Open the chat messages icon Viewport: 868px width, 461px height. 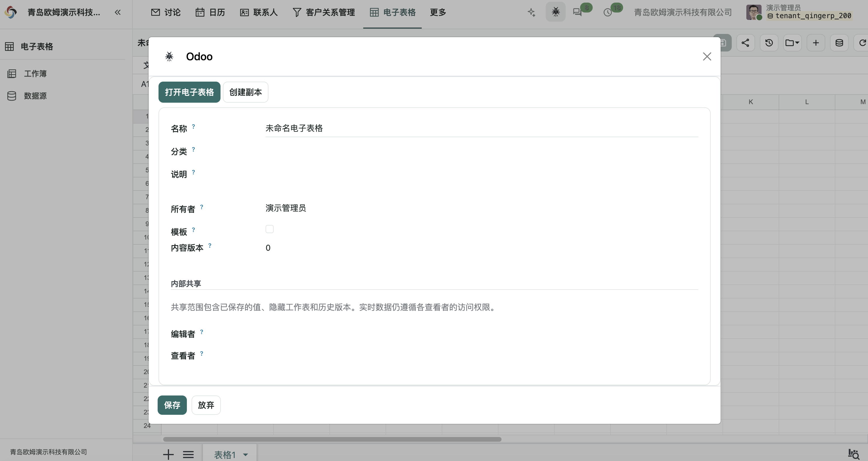pos(577,13)
